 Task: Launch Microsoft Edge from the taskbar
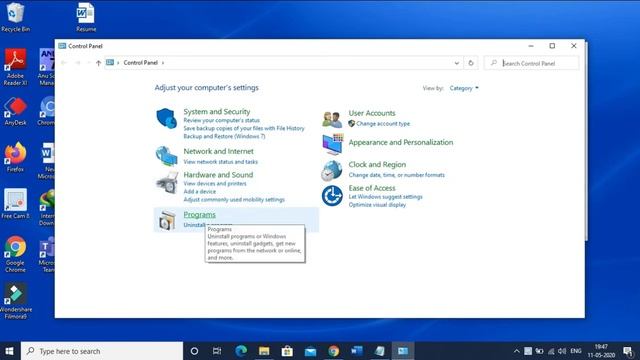[241, 351]
